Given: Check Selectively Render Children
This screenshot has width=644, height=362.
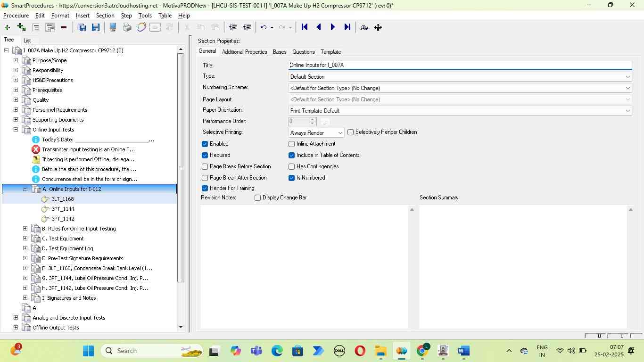Looking at the screenshot, I should [x=350, y=132].
